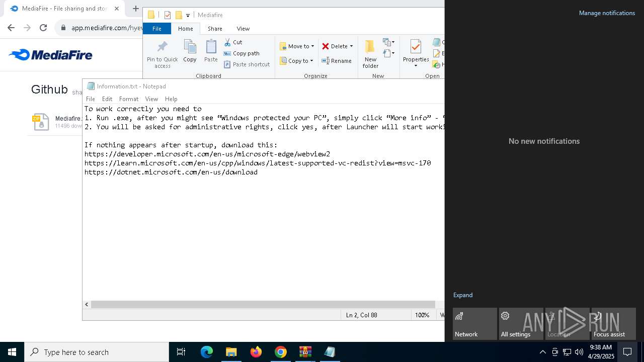Image resolution: width=644 pixels, height=362 pixels.
Task: Click the Cut scissors command
Action: click(x=233, y=42)
